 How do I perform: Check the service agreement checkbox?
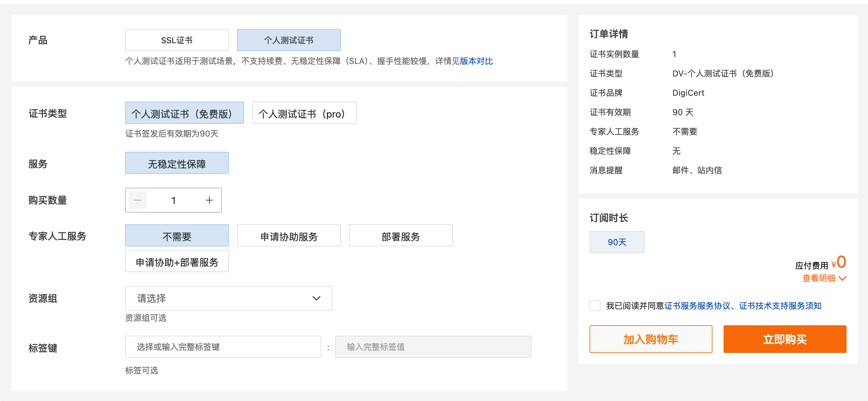(595, 306)
